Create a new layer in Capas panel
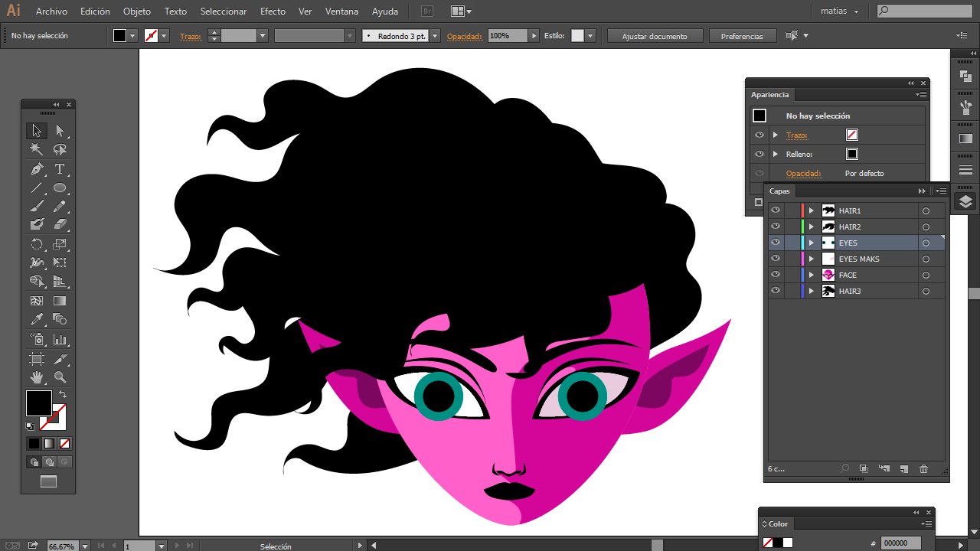The height and width of the screenshot is (551, 980). pos(903,468)
